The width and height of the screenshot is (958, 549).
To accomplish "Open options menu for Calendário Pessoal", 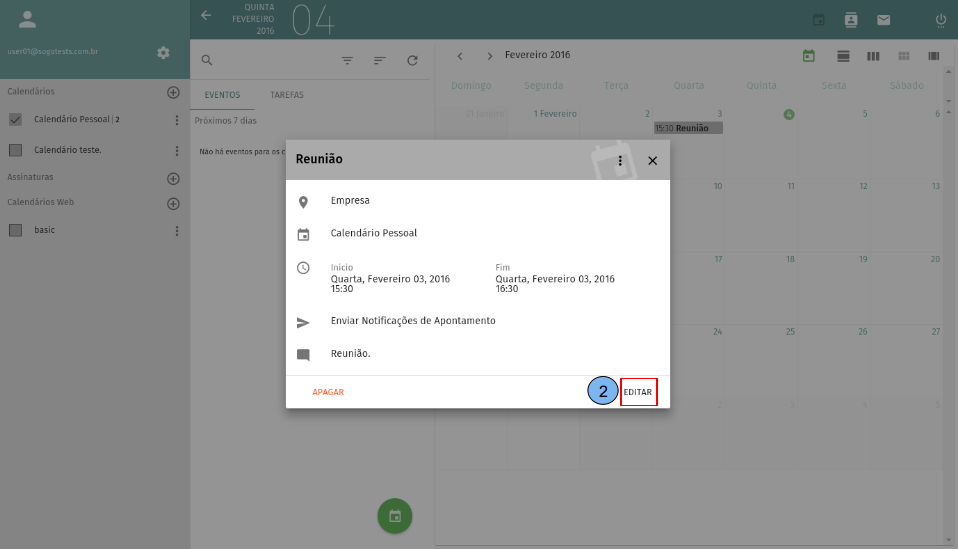I will click(x=177, y=120).
